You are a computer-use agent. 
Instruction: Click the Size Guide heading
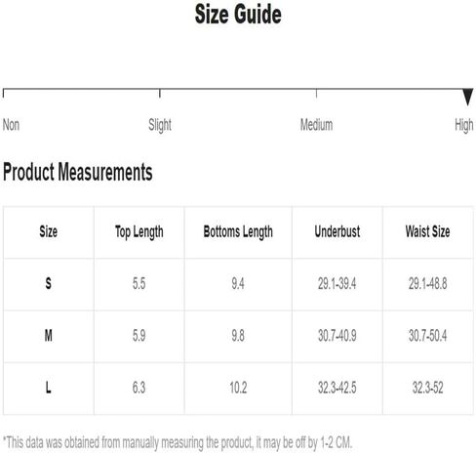click(238, 15)
